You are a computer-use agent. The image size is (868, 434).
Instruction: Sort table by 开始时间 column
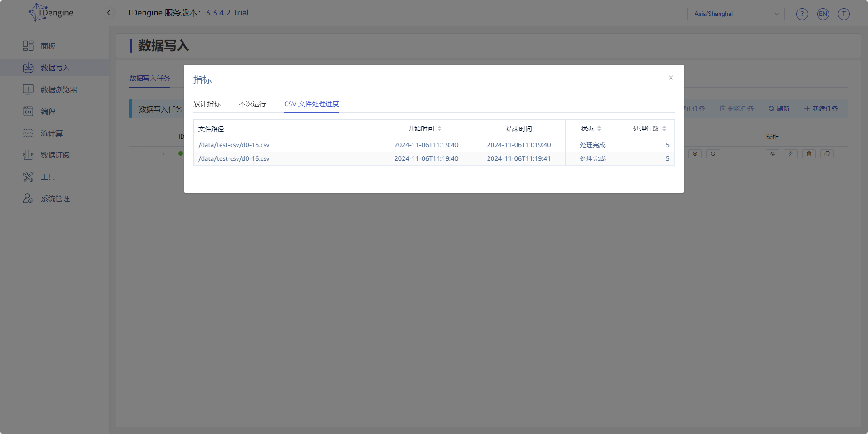439,129
